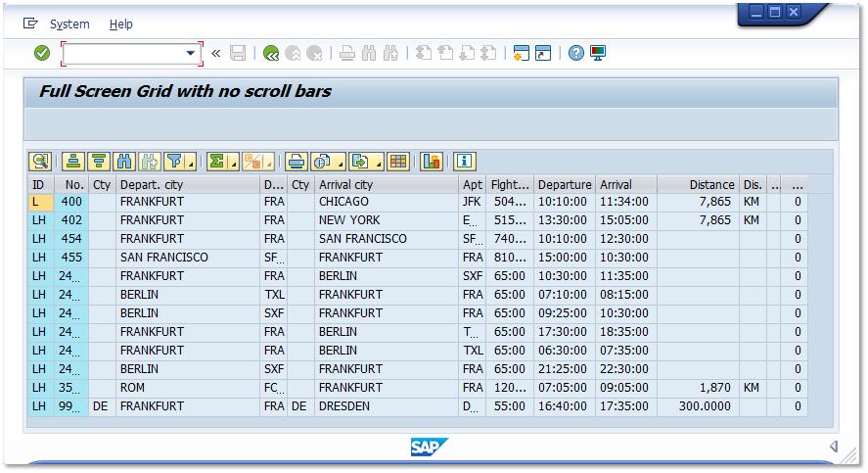Click the grey Find Next icon in system toolbar
Screen dimensions: 868x473
pyautogui.click(x=390, y=53)
